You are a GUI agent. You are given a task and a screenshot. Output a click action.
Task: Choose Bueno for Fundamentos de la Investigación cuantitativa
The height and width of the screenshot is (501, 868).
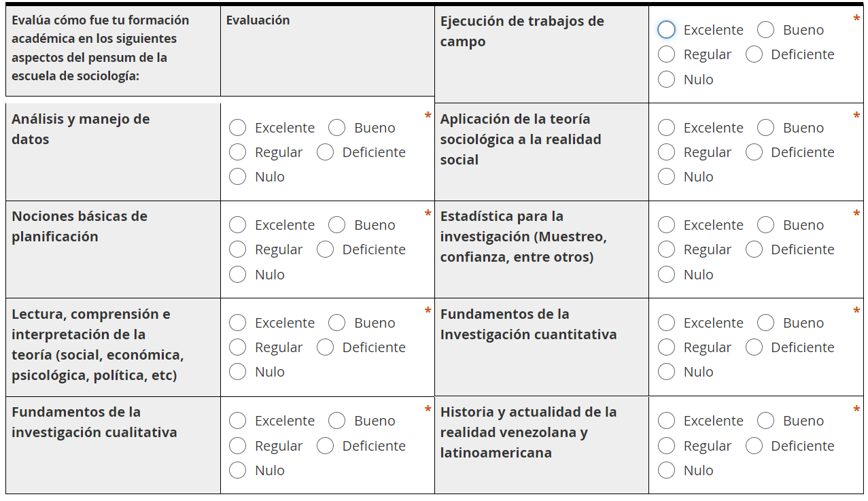pos(765,323)
